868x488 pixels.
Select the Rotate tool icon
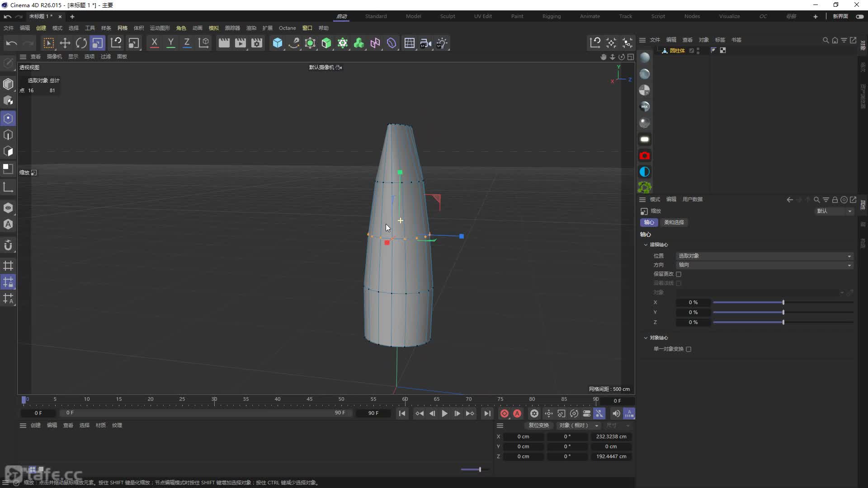(x=81, y=43)
